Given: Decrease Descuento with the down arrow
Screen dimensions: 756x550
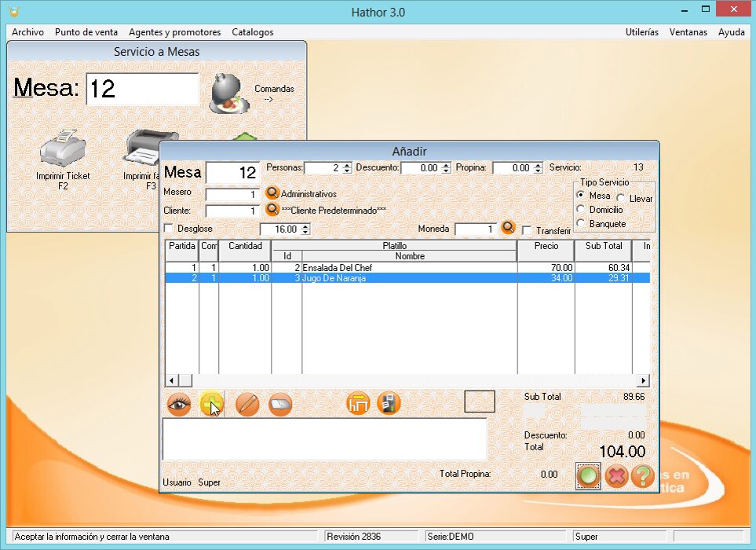Looking at the screenshot, I should pos(446,170).
